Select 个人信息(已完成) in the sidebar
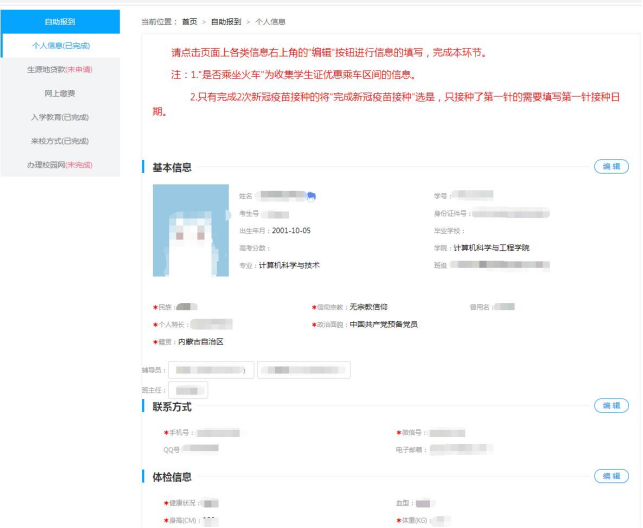The width and height of the screenshot is (643, 528). pos(60,46)
